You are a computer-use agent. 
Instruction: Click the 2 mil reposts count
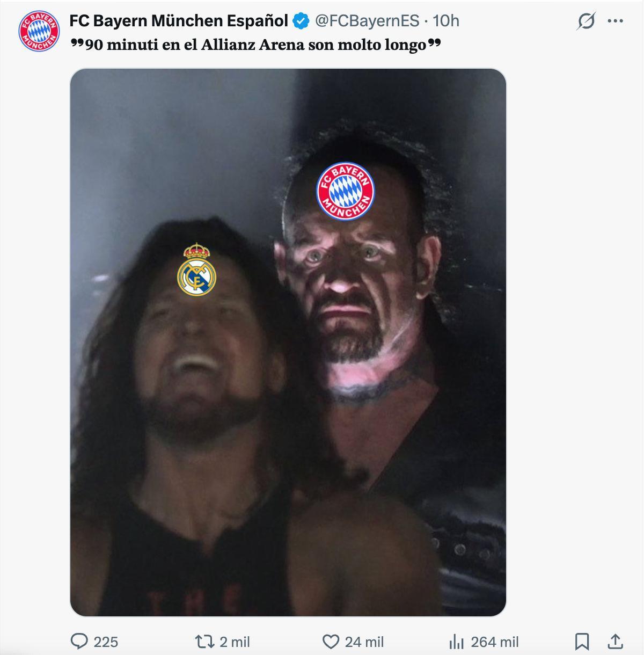point(235,642)
